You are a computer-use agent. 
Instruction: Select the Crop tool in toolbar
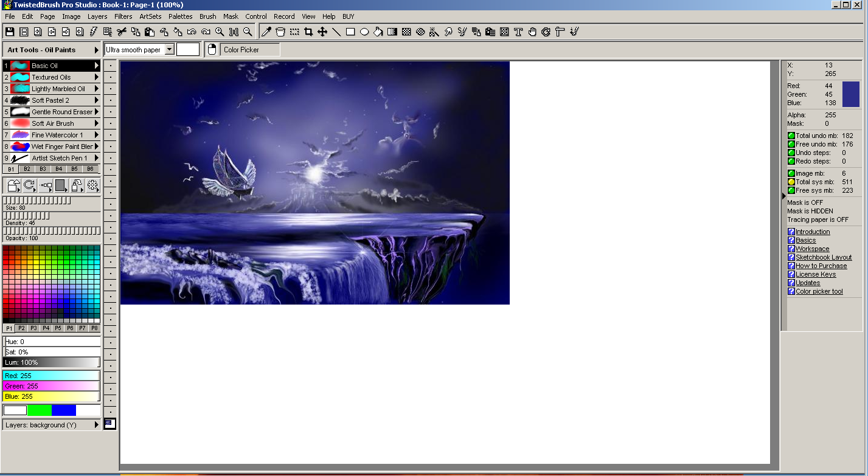click(308, 32)
